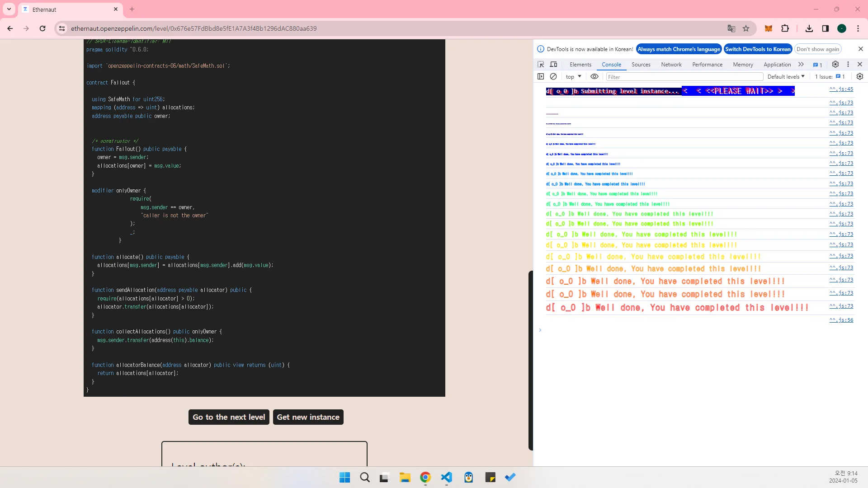The width and height of the screenshot is (868, 488).
Task: Create a live expression with the eye icon
Action: 594,76
